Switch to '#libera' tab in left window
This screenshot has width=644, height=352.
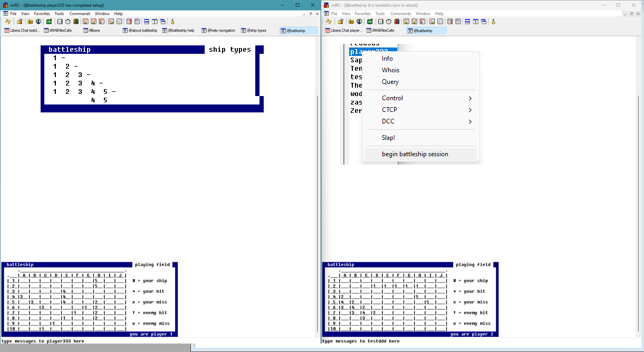click(x=100, y=31)
